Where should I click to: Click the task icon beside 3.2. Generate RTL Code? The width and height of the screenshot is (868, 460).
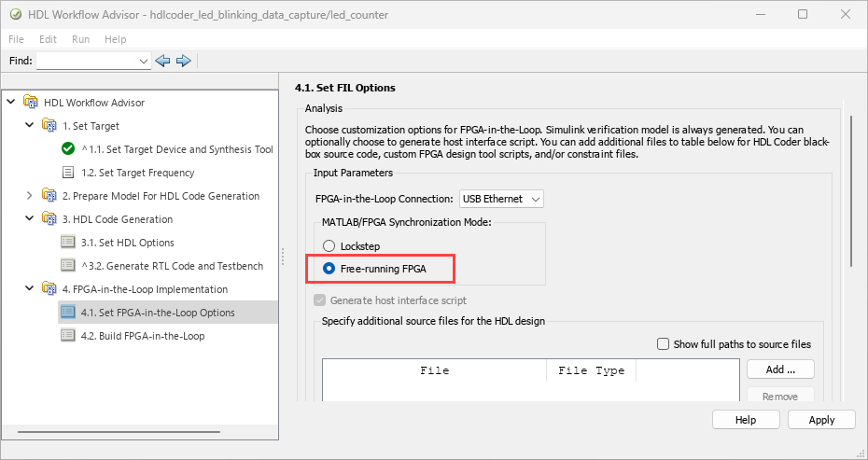67,265
